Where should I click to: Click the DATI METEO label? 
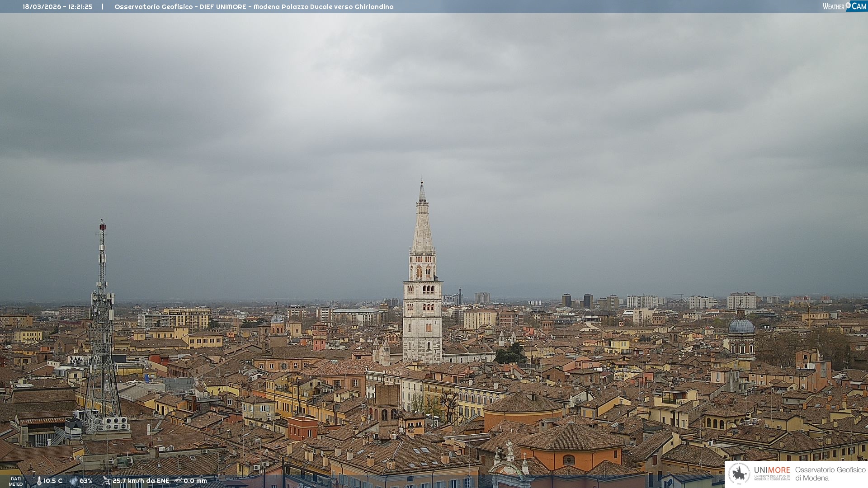(x=16, y=481)
